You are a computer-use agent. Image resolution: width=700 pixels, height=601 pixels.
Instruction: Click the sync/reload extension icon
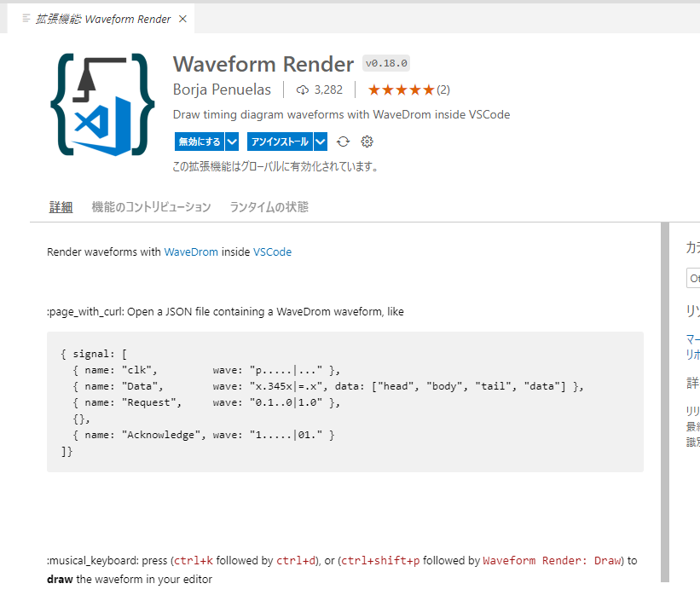click(x=343, y=142)
